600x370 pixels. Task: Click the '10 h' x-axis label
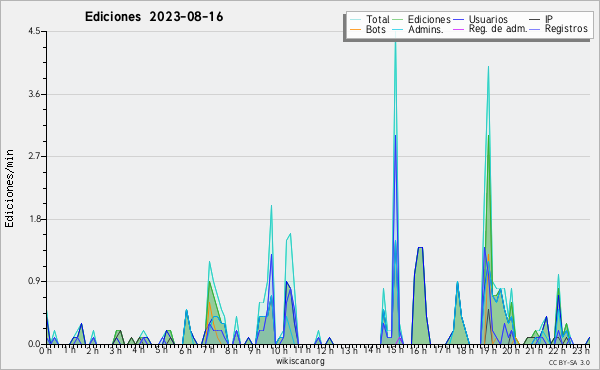click(x=279, y=350)
